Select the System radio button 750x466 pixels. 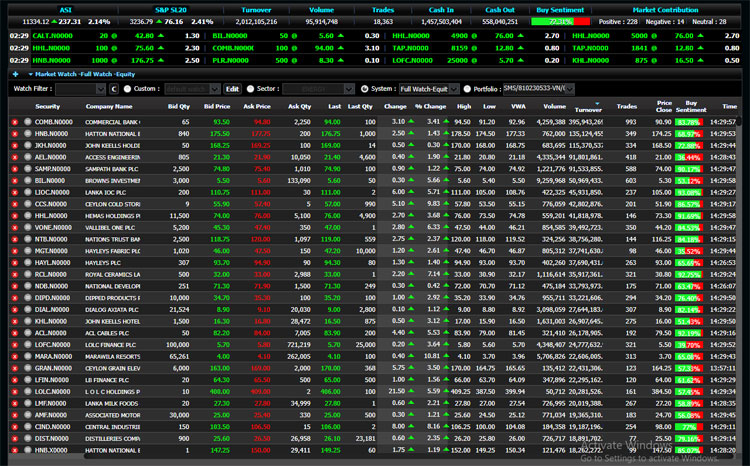coord(364,89)
